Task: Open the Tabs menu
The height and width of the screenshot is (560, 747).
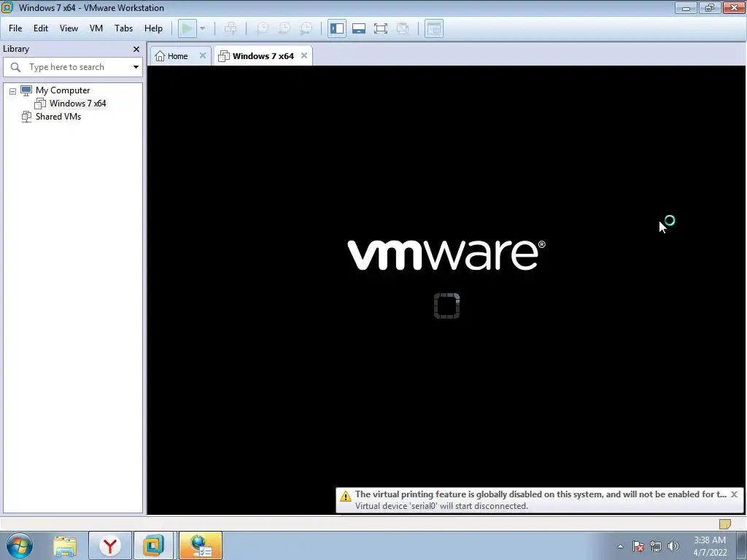Action: [x=123, y=28]
